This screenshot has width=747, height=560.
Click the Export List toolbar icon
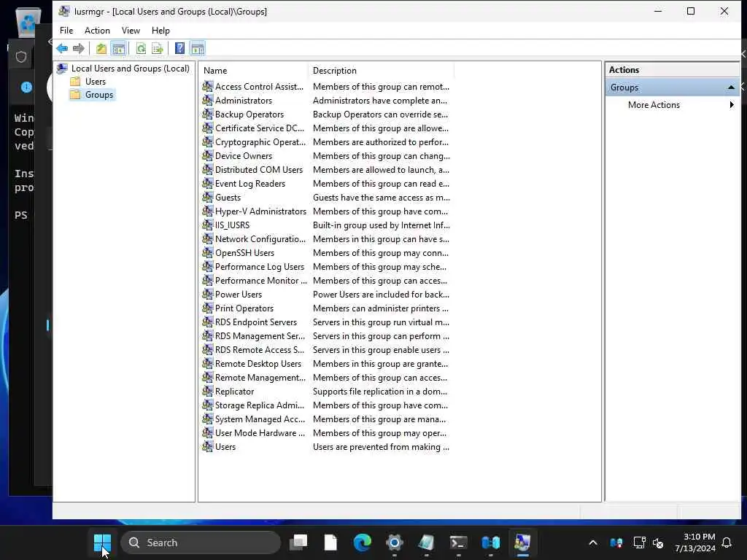pos(158,48)
